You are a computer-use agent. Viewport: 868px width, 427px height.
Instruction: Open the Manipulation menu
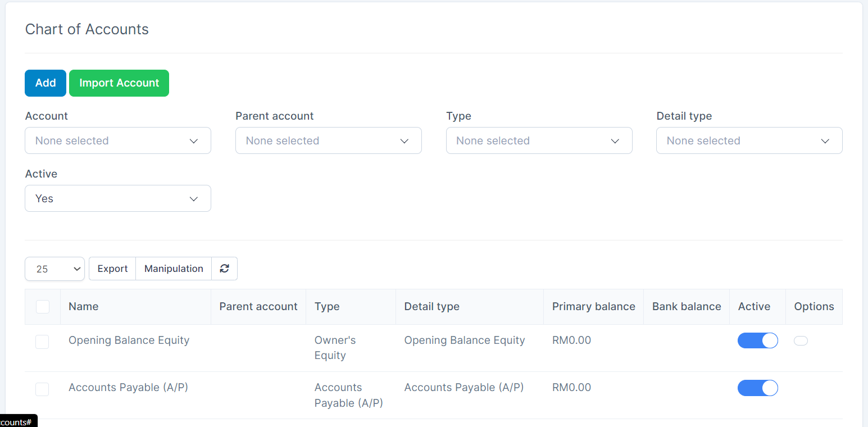(174, 269)
